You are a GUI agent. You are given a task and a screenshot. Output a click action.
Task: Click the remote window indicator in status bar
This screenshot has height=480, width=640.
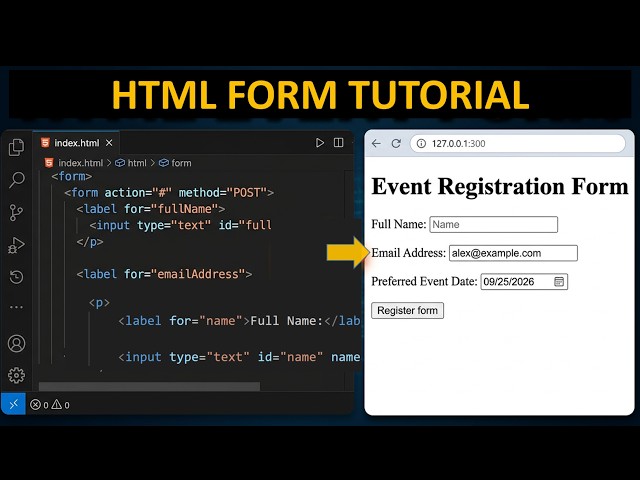[x=13, y=404]
